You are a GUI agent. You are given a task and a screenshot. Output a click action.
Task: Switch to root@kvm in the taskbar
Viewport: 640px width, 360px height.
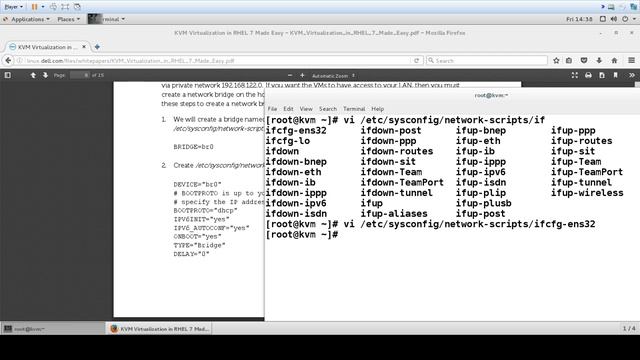pos(53,329)
